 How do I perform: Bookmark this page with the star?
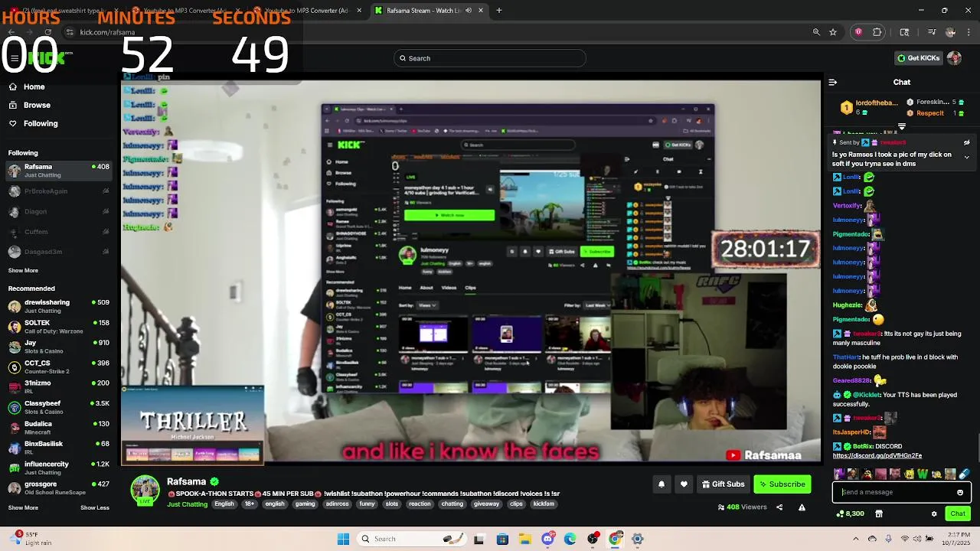(x=833, y=32)
